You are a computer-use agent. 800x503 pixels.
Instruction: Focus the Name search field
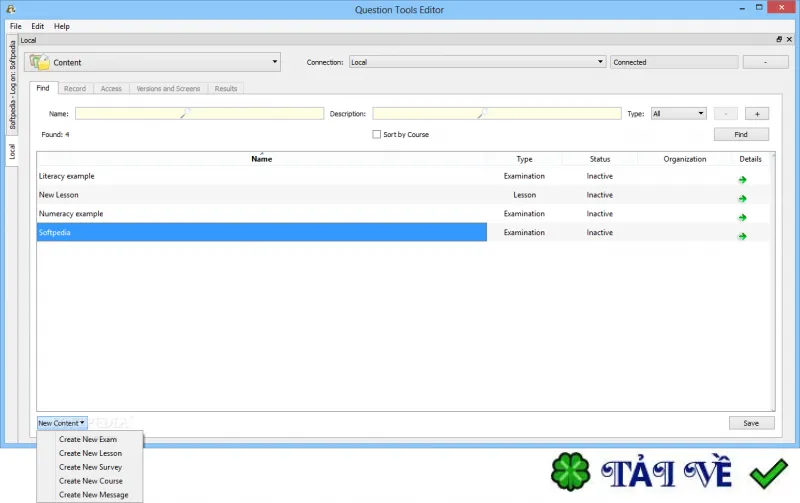[199, 113]
